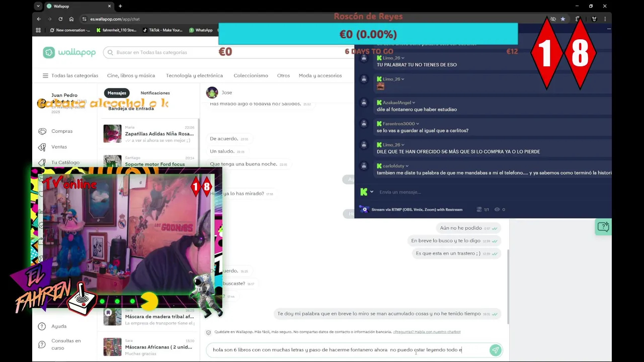
Task: Click avatar next to AzakaelAngel's message
Action: coord(364,103)
